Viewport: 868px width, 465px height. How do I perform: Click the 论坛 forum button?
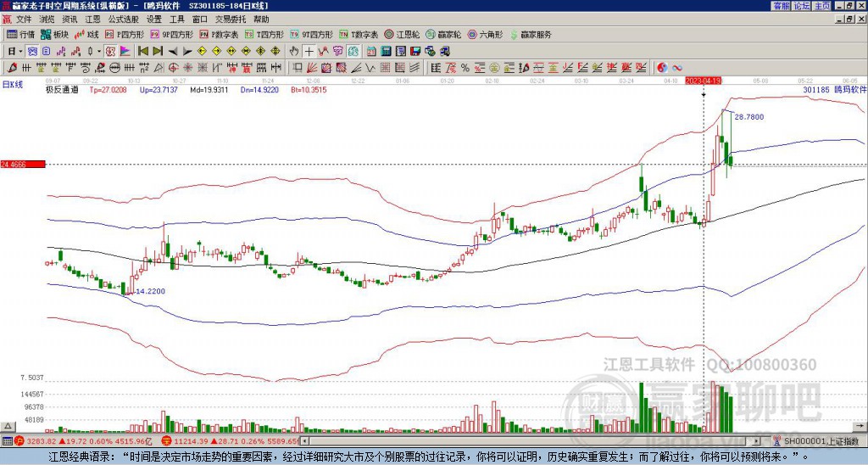click(802, 6)
